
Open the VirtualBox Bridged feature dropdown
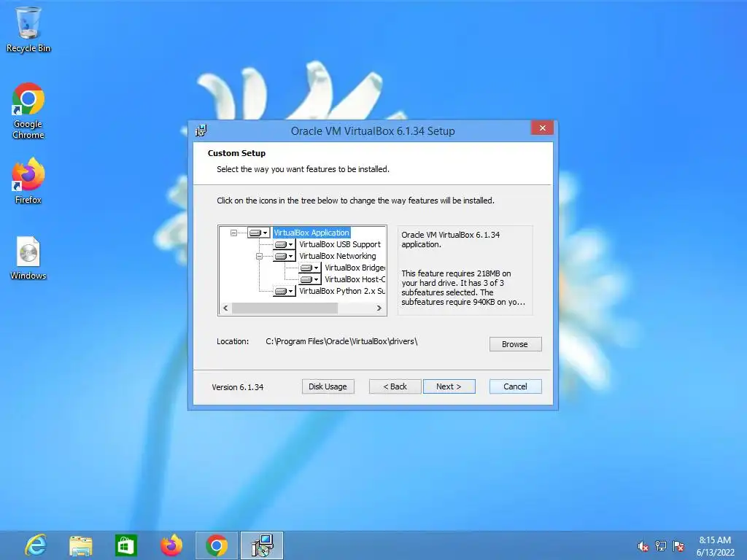(309, 268)
